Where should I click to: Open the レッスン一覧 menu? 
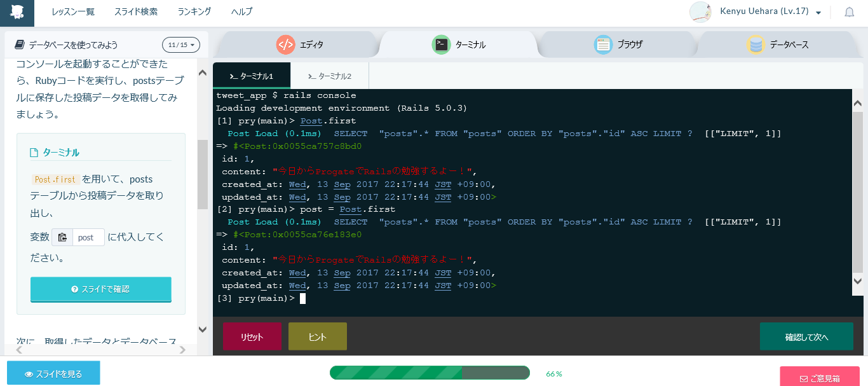point(73,11)
